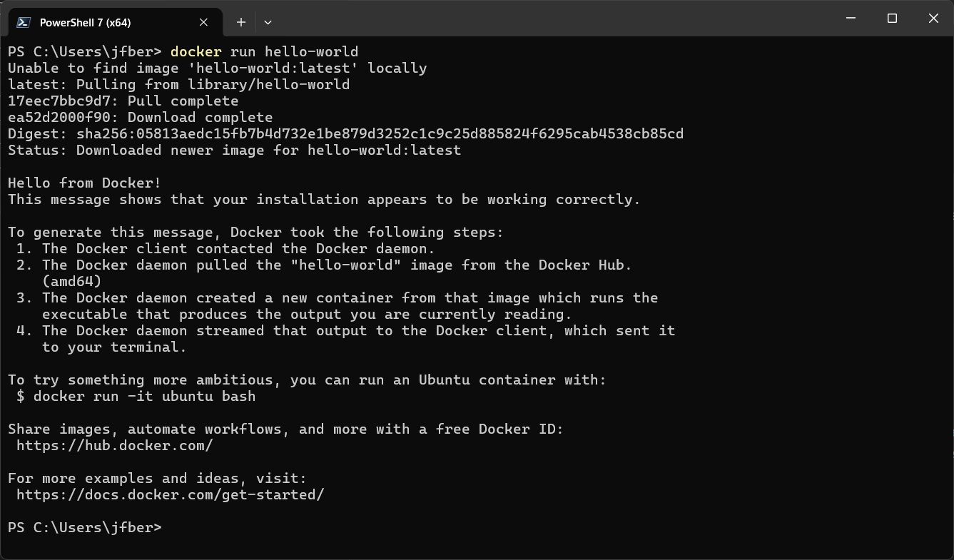Close the PowerShell 7 tab

click(203, 22)
